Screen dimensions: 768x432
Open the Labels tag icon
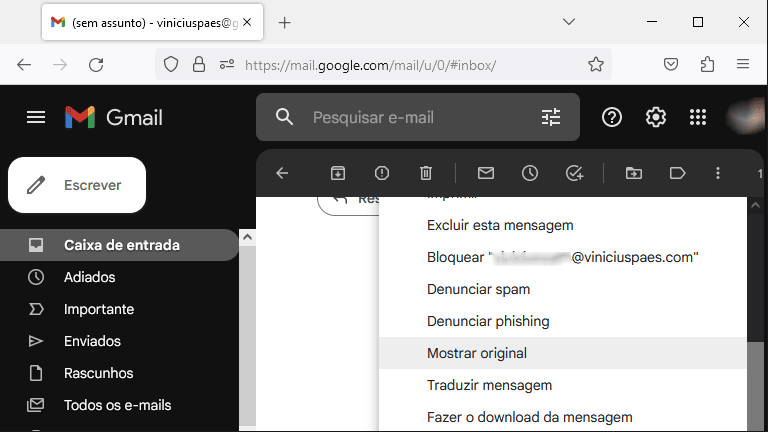(x=677, y=173)
